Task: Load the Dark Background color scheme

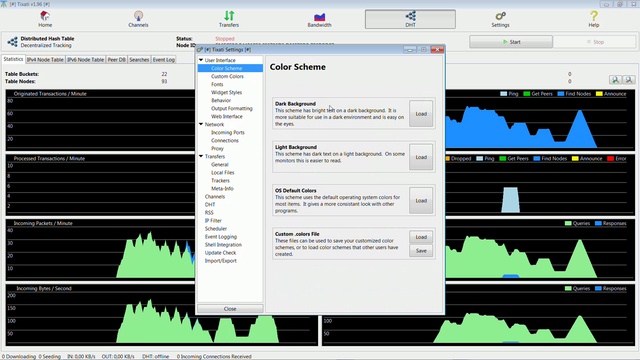Action: (421, 114)
